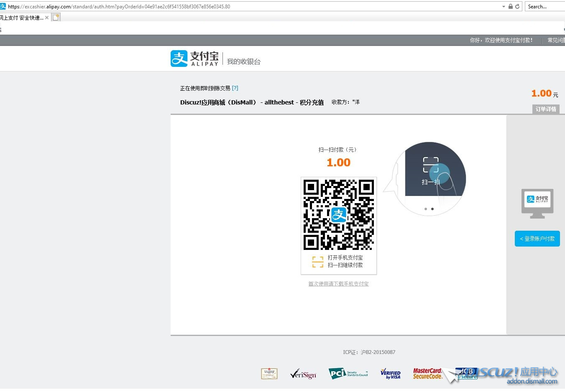
Task: Click the browser refresh icon
Action: pyautogui.click(x=517, y=6)
